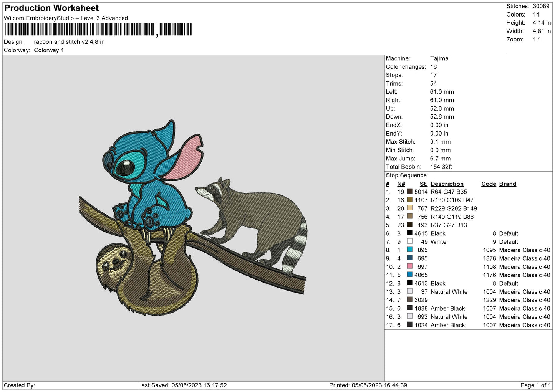Click the Max Jump value '6.7 mm'
Screen dimensions: 555x392
pos(440,159)
